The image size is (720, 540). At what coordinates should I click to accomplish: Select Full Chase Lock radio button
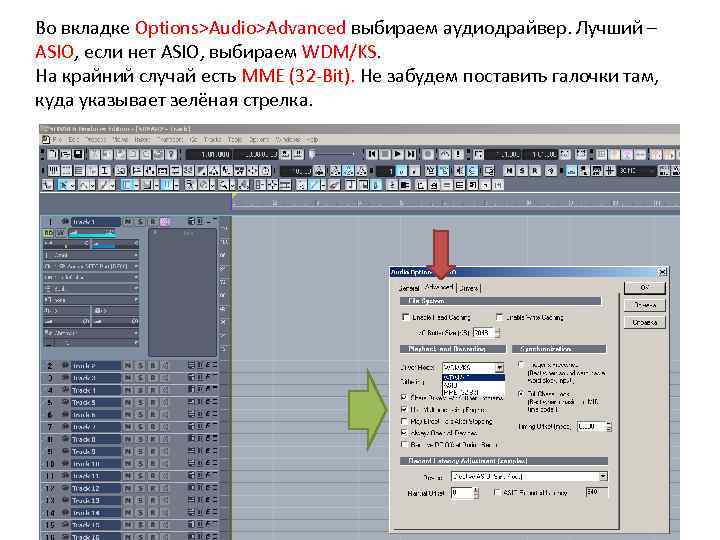[521, 394]
